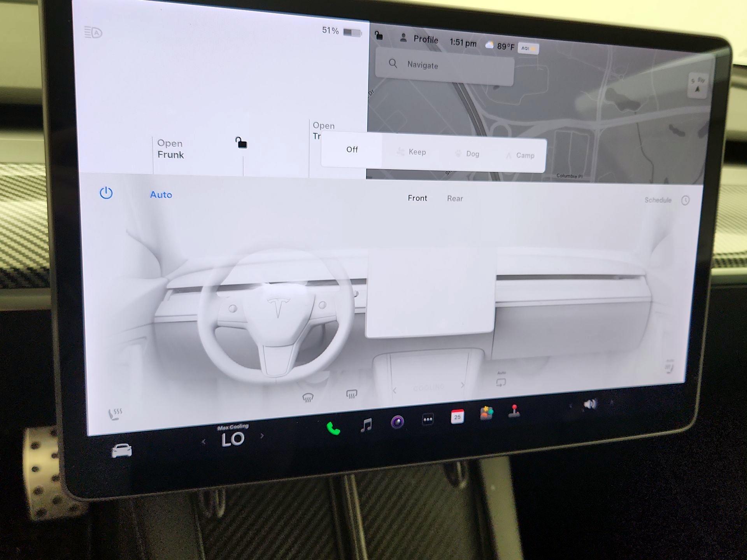
Task: Switch to the Front climate tab
Action: tap(417, 198)
